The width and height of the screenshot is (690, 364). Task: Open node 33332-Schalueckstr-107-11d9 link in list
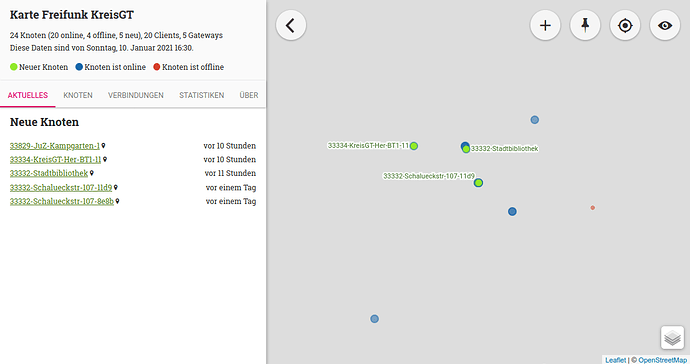click(x=61, y=188)
